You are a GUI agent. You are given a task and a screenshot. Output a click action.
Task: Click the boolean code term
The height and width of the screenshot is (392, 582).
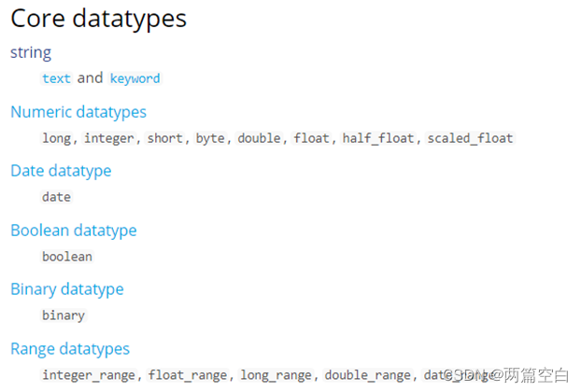[x=67, y=257]
